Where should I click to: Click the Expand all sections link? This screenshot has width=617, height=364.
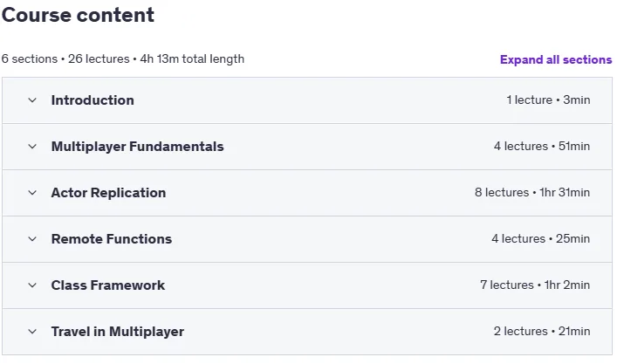tap(556, 59)
